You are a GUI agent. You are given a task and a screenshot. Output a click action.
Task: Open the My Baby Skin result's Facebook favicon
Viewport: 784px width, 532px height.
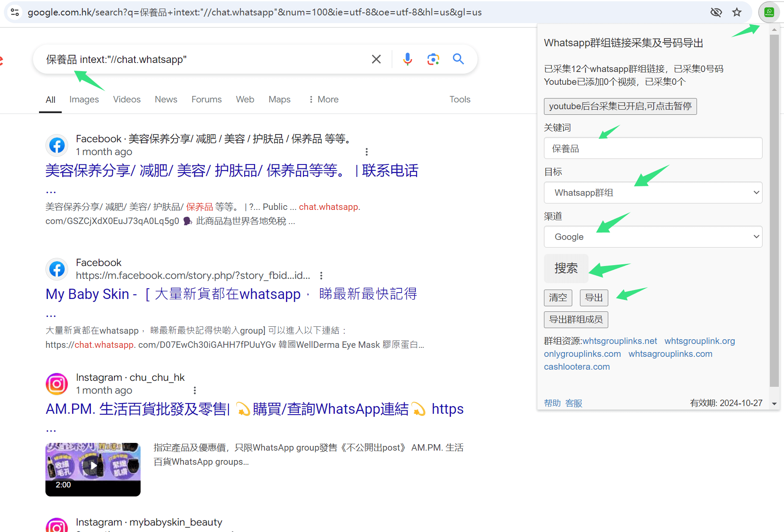57,269
